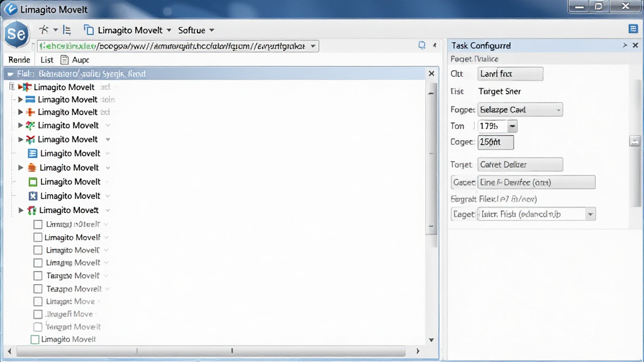The width and height of the screenshot is (644, 362).
Task: Switch to the Rende tab
Action: (19, 60)
